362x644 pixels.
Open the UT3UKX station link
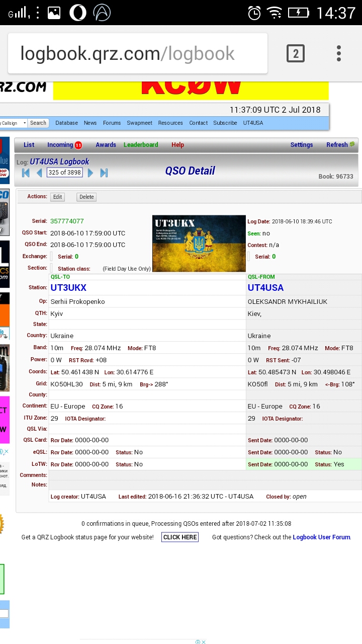click(x=68, y=288)
